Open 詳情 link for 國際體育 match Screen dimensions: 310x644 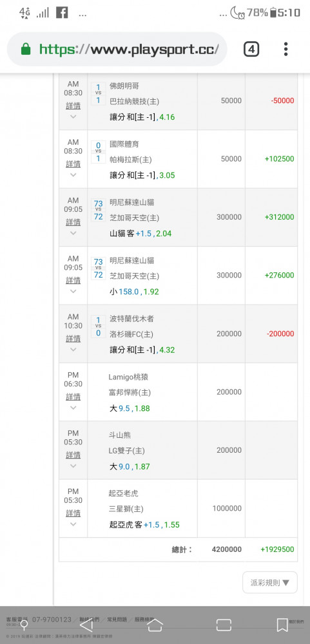[x=73, y=164]
